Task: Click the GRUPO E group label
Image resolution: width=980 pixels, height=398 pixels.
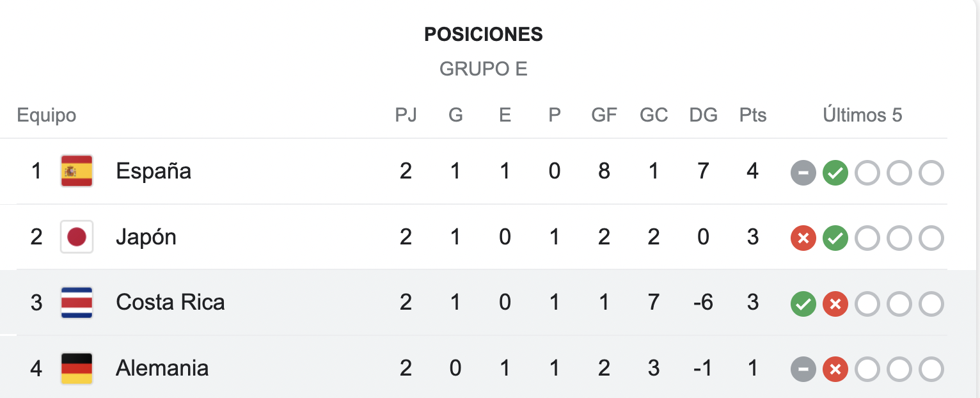Action: [484, 69]
